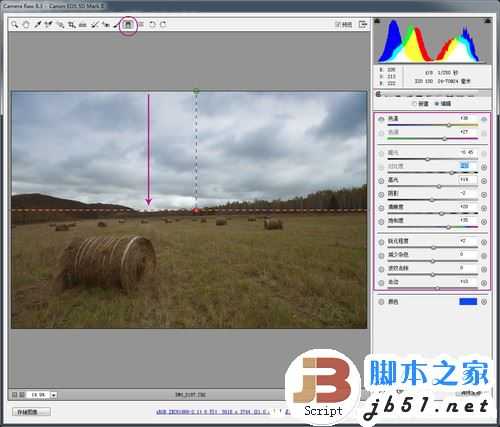The width and height of the screenshot is (500, 427).
Task: Rotate the image counterclockwise
Action: (152, 25)
